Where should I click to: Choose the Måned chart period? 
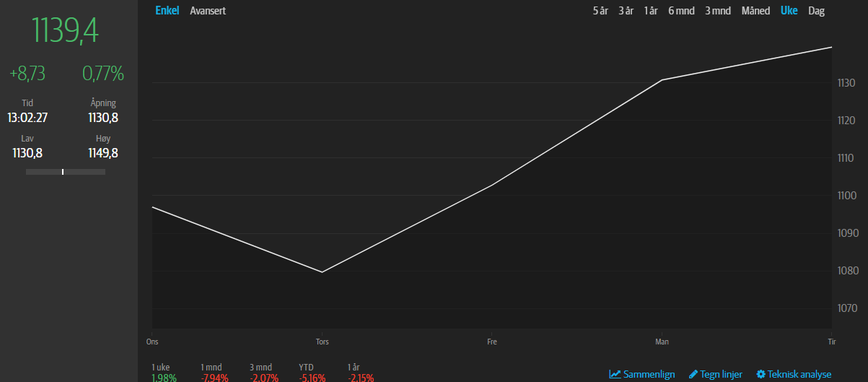pos(756,11)
